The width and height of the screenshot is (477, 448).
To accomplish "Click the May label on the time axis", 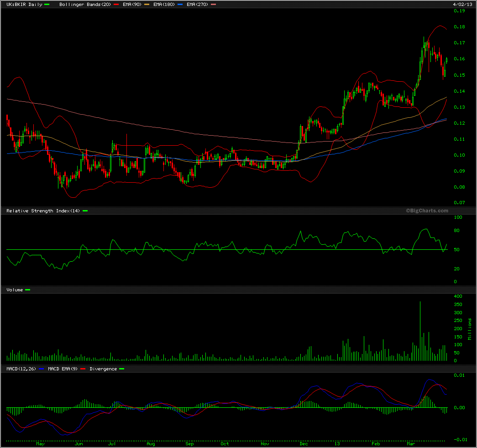I will click(41, 443).
